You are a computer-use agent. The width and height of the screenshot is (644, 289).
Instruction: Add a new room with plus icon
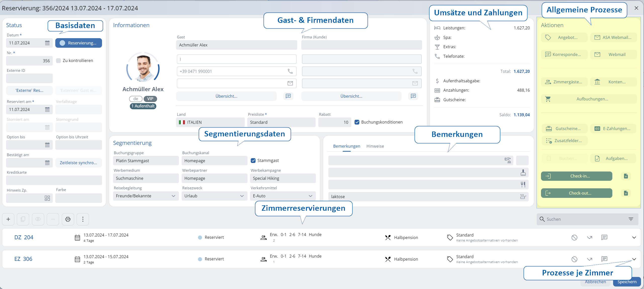tap(8, 219)
